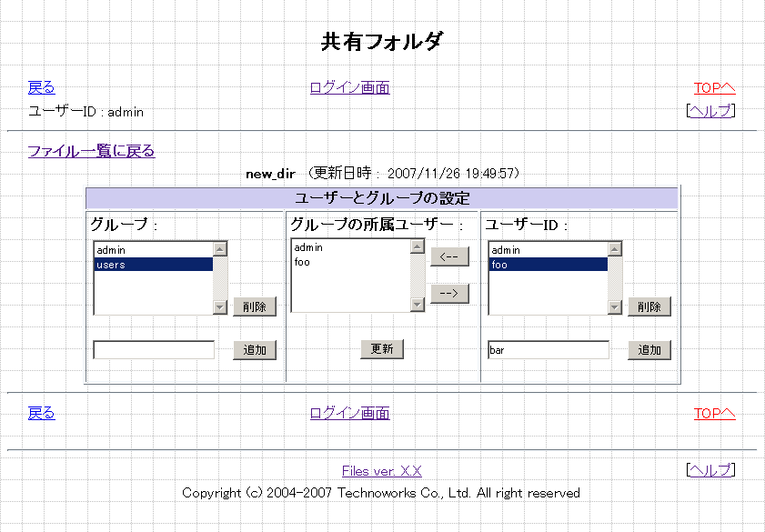Select 'admin' in the group list
Viewport: 765px width, 532px height.
click(153, 250)
